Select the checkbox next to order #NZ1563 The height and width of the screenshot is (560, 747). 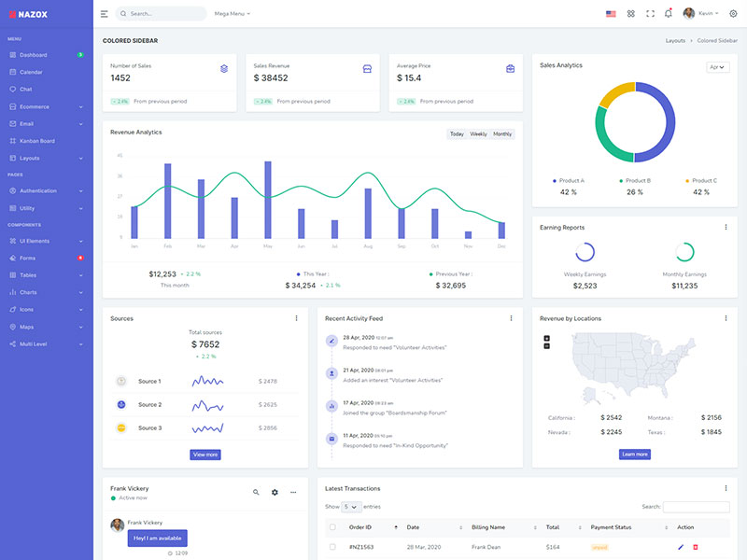coord(332,548)
